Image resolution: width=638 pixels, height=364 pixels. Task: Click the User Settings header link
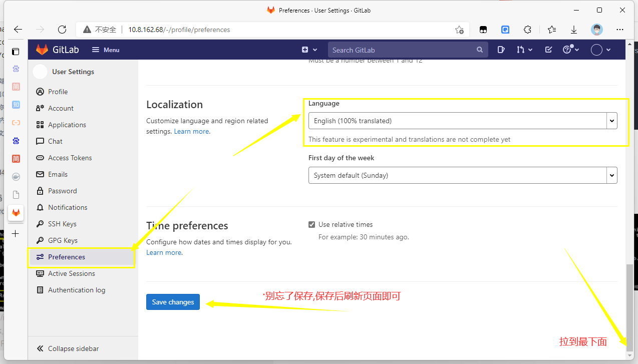[73, 72]
